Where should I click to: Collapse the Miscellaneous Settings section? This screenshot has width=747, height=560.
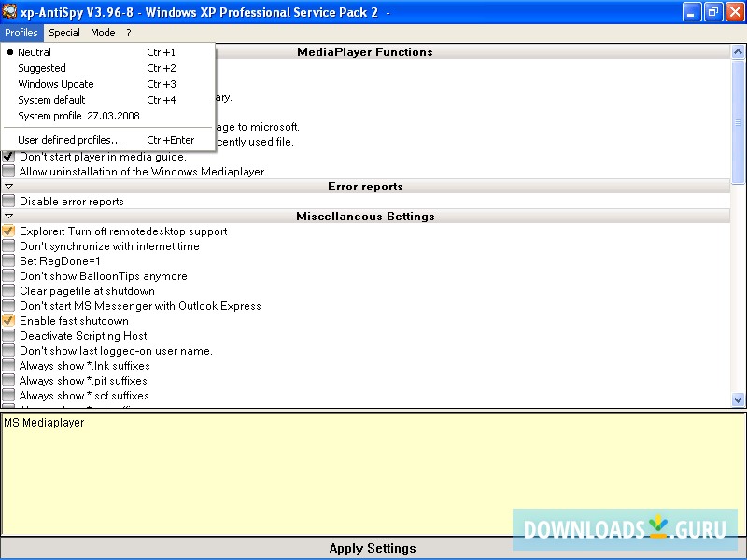click(8, 217)
